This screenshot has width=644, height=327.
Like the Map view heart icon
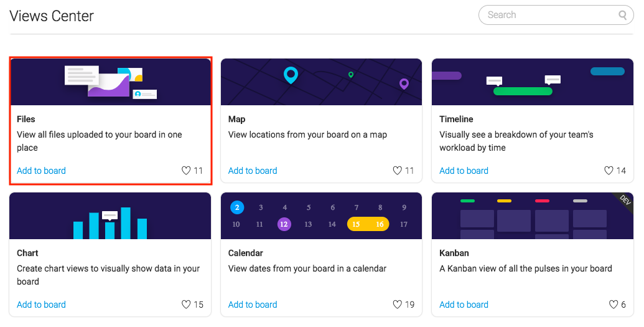coord(397,170)
